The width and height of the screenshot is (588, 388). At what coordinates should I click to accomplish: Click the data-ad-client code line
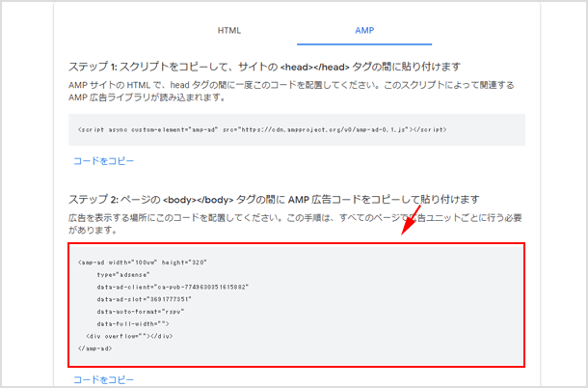click(173, 287)
